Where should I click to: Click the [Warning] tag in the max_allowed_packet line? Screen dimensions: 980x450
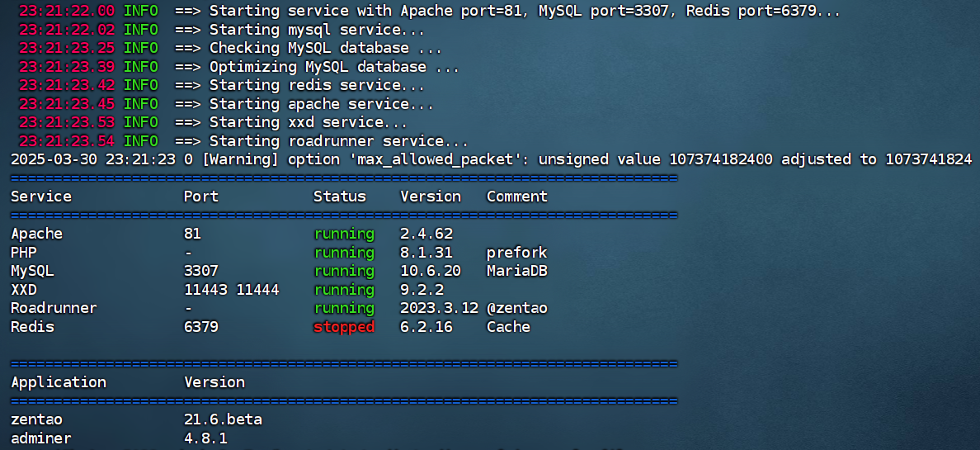tap(240, 159)
